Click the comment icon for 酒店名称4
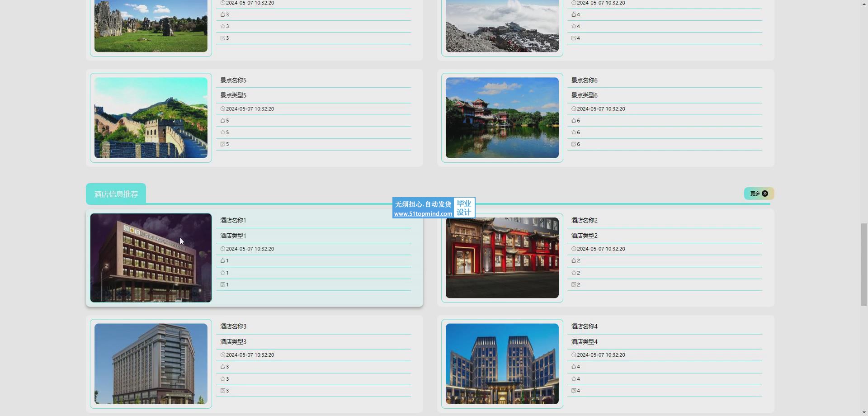The image size is (868, 416). [x=574, y=391]
